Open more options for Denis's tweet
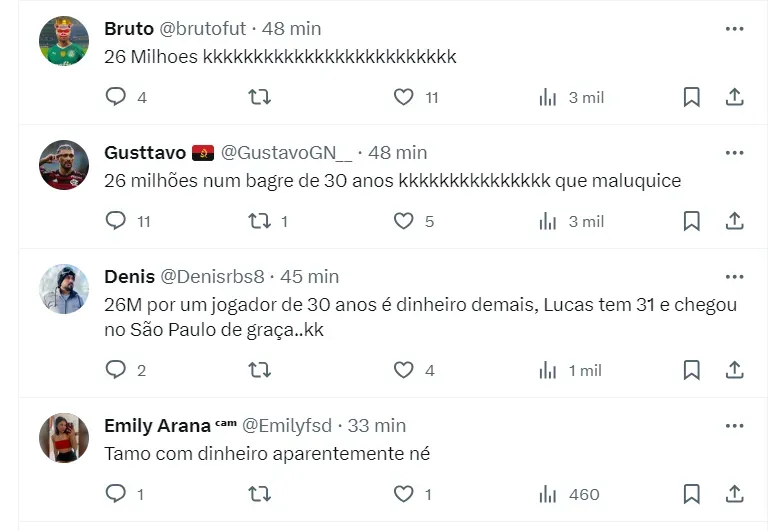The width and height of the screenshot is (768, 531). (734, 277)
